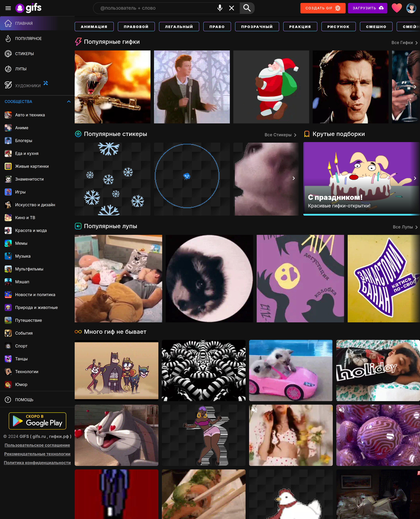Open favorites via the heart icon
This screenshot has height=519, width=420.
pyautogui.click(x=397, y=8)
